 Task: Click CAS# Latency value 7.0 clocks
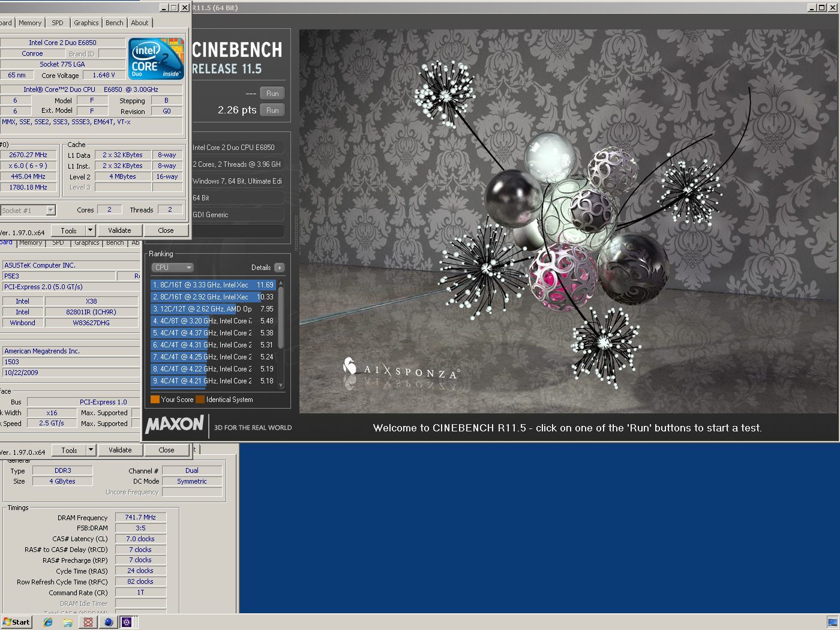(140, 539)
